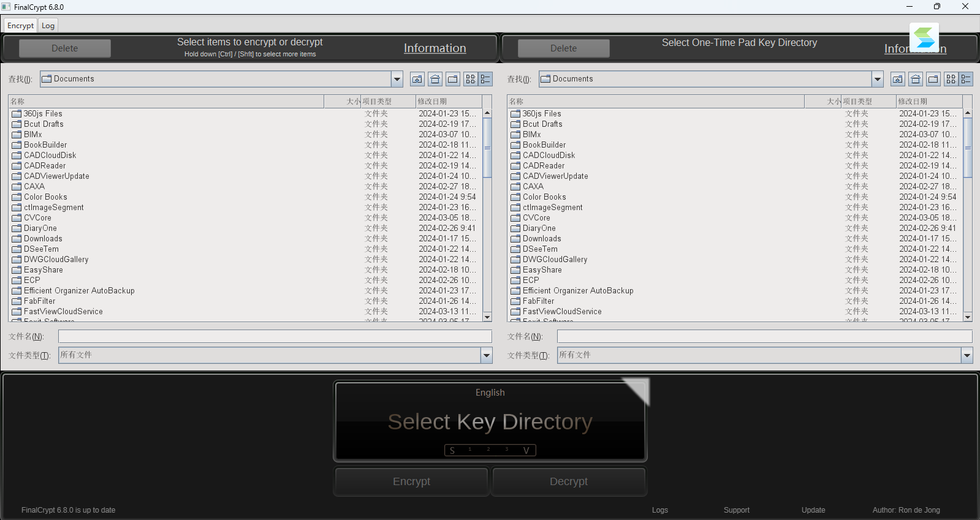
Task: Create new folder in left file panel
Action: click(x=453, y=79)
